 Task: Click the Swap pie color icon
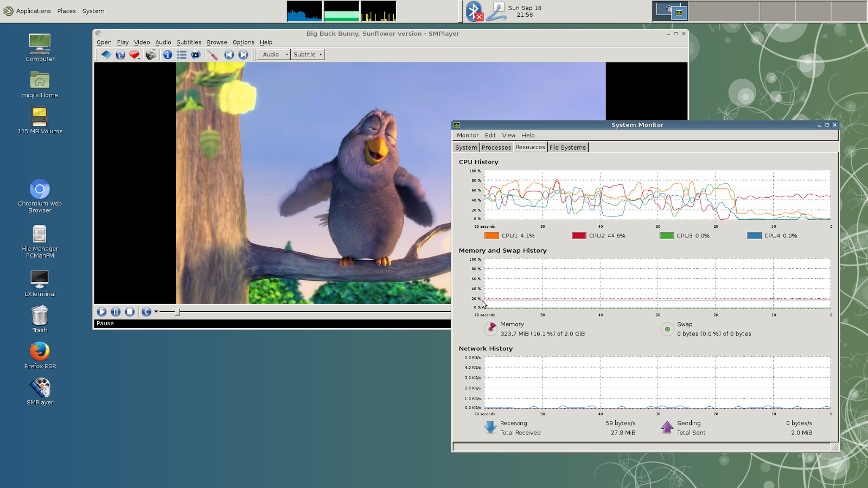667,329
